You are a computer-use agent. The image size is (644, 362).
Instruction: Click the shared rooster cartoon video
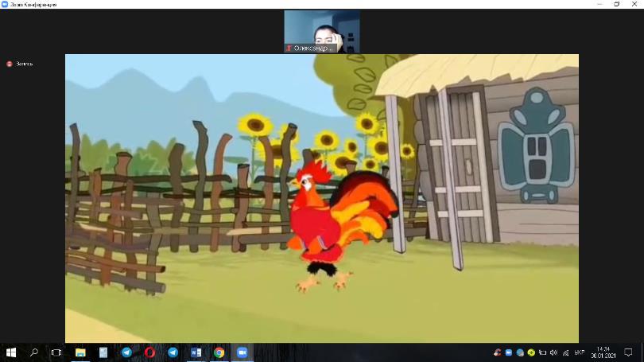tap(321, 198)
